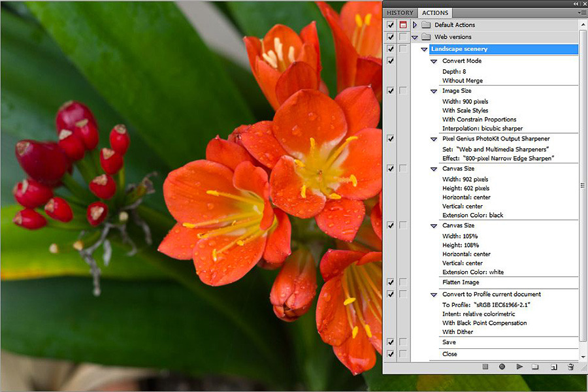Disable the Image Size step checkbox

click(391, 91)
